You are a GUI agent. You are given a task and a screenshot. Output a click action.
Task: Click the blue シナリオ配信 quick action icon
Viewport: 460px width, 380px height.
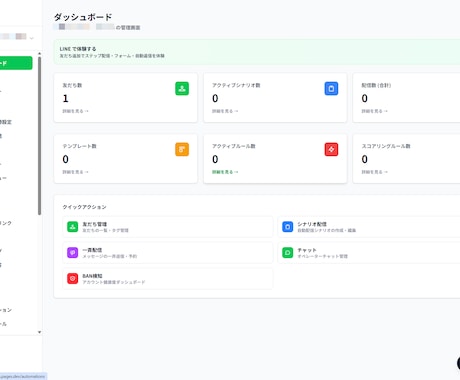click(x=288, y=227)
